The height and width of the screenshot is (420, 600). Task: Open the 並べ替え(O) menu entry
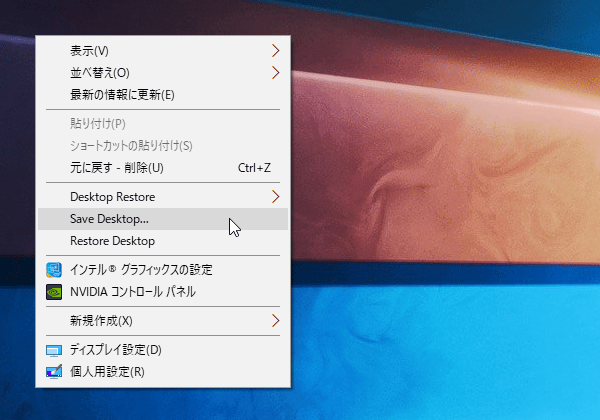click(163, 72)
